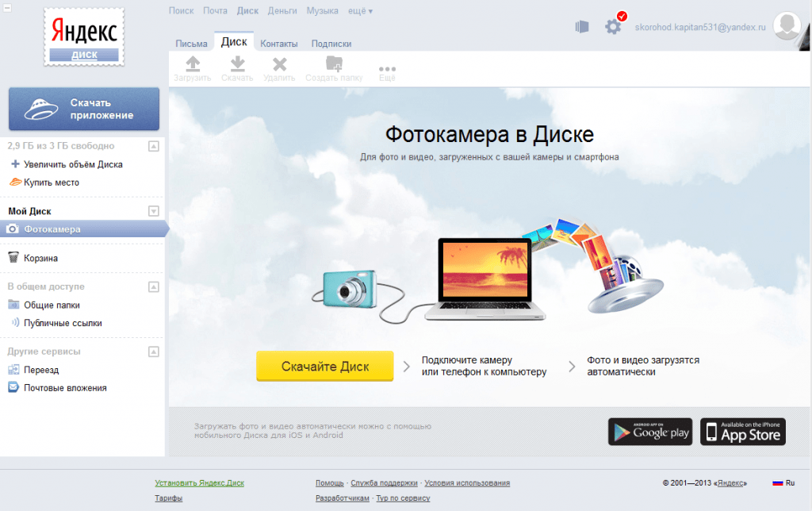Click the Разработчикам footer link
The height and width of the screenshot is (511, 812).
(343, 498)
